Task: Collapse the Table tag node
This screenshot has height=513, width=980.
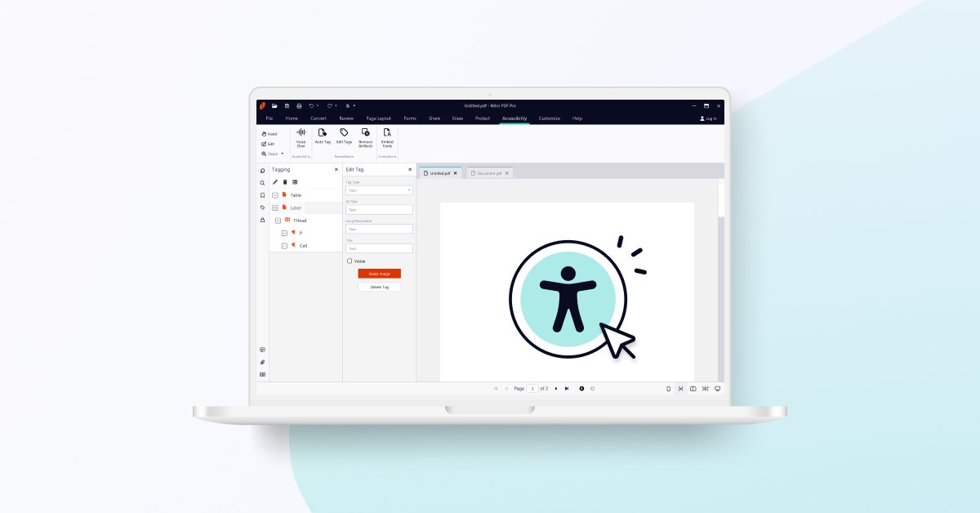Action: 275,195
